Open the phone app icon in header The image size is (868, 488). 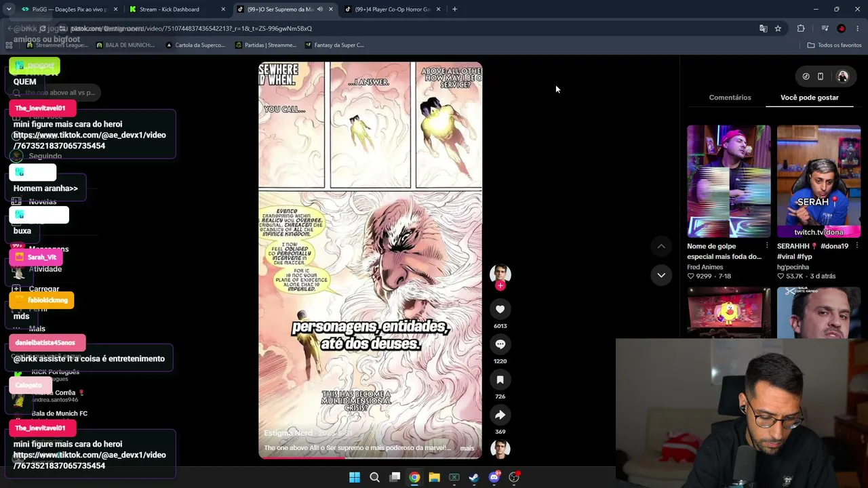[821, 77]
